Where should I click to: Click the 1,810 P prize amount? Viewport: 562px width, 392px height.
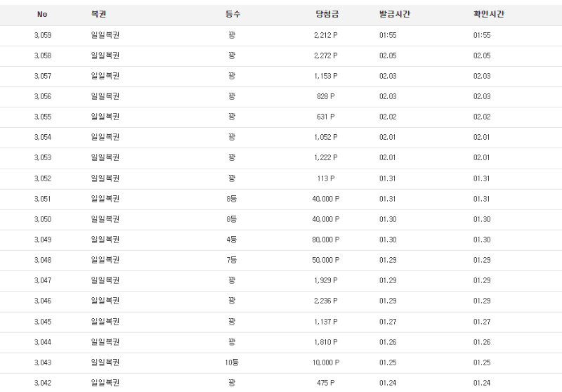(x=326, y=342)
